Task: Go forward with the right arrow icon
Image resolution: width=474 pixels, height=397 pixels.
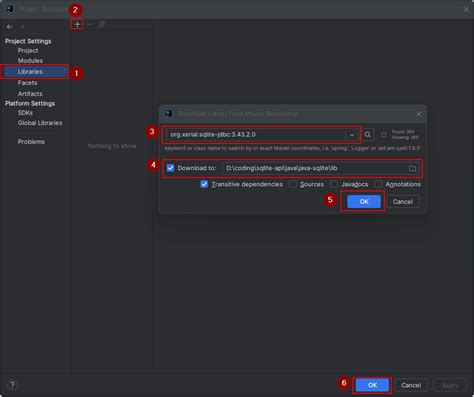Action: pos(22,27)
